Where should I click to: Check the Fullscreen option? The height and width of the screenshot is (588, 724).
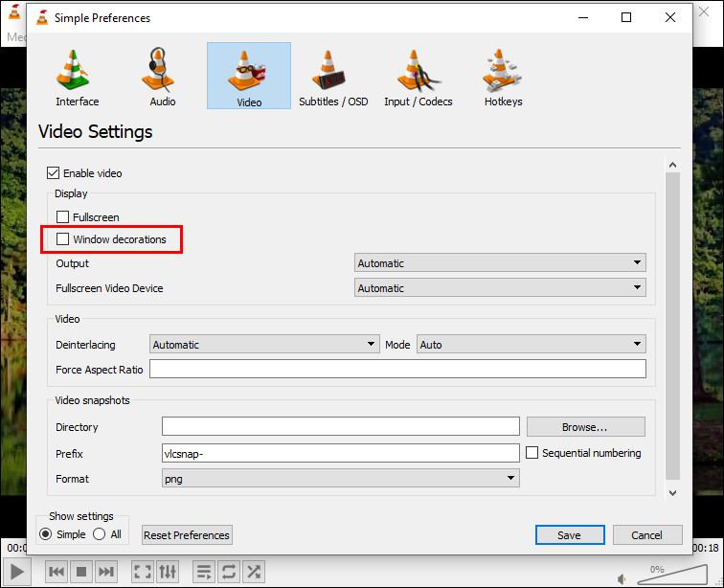63,217
